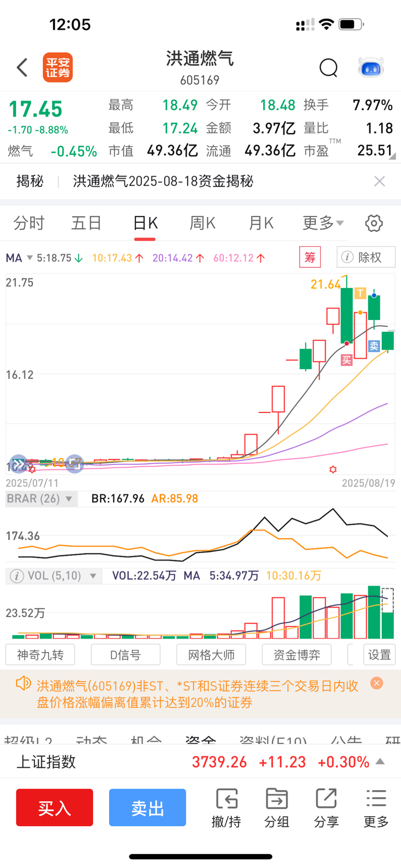Tap MA 20:14.42 value
The height and width of the screenshot is (868, 401).
pos(178,258)
